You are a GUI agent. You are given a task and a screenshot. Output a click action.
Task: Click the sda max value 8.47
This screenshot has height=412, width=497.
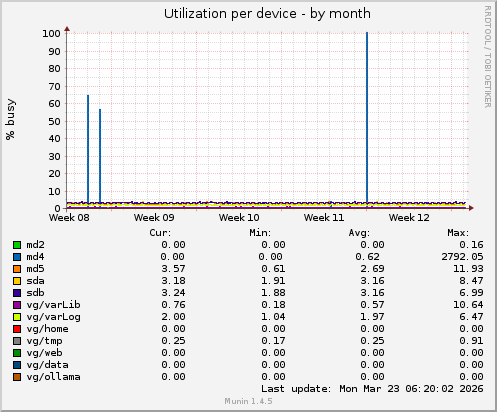pos(471,281)
